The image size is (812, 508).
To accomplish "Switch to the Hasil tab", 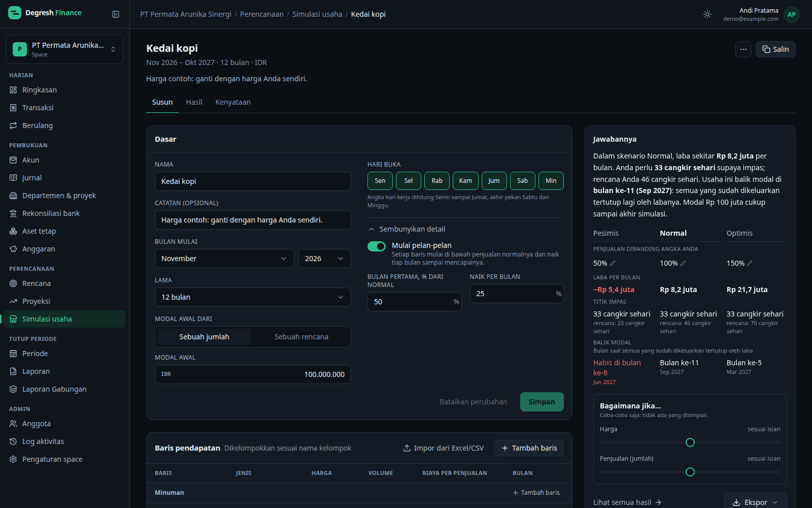I will (x=194, y=102).
